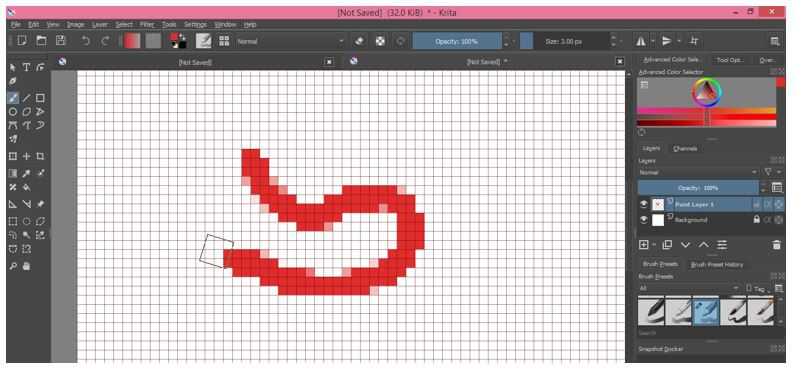Select the Transform tool
This screenshot has width=797, height=370.
[x=13, y=157]
